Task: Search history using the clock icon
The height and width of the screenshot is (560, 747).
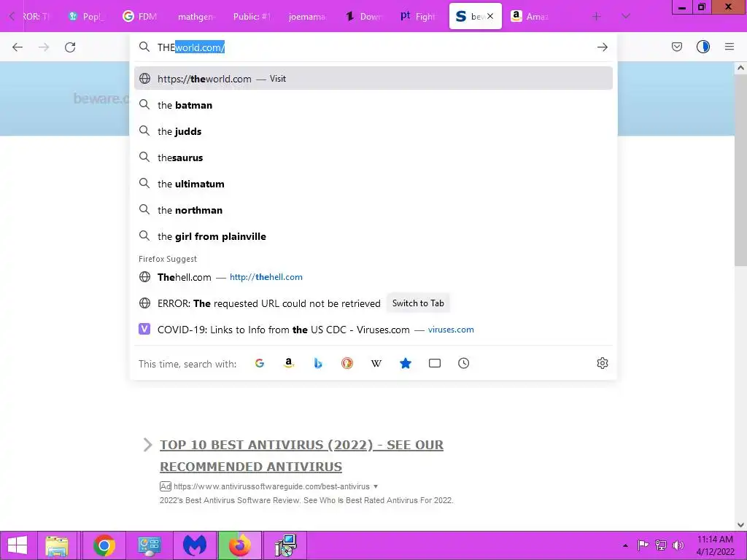Action: [x=463, y=363]
